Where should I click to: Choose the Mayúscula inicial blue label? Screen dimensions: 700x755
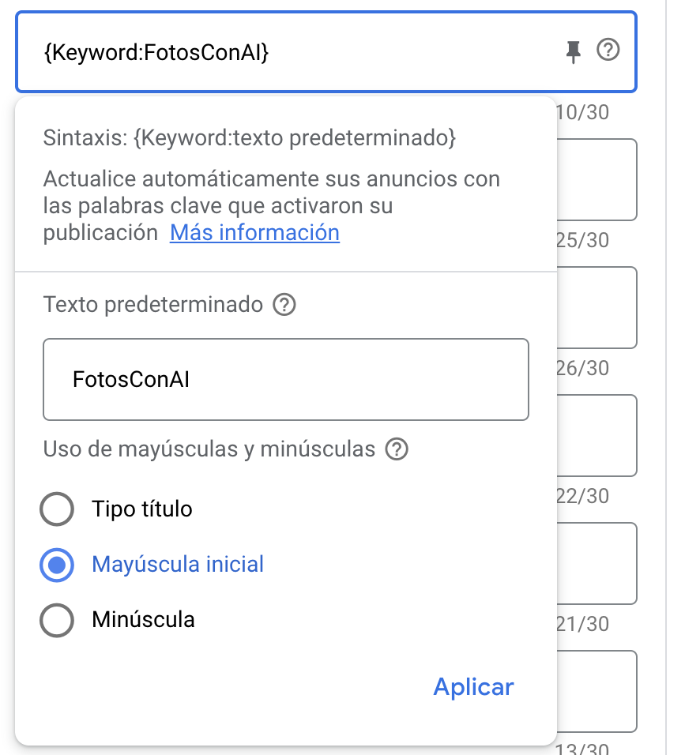click(x=178, y=565)
